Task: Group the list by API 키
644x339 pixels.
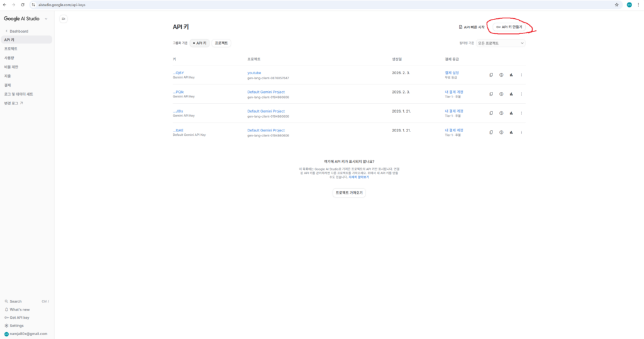Action: pos(199,43)
